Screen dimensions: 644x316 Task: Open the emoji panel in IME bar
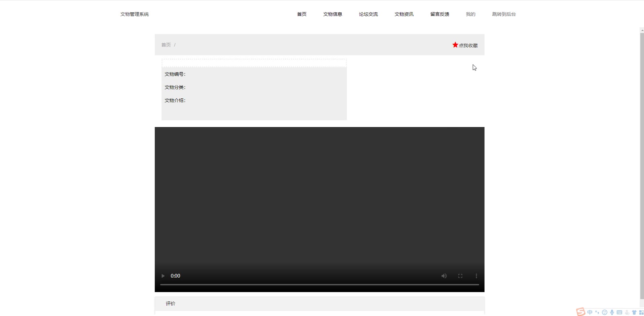click(x=605, y=312)
